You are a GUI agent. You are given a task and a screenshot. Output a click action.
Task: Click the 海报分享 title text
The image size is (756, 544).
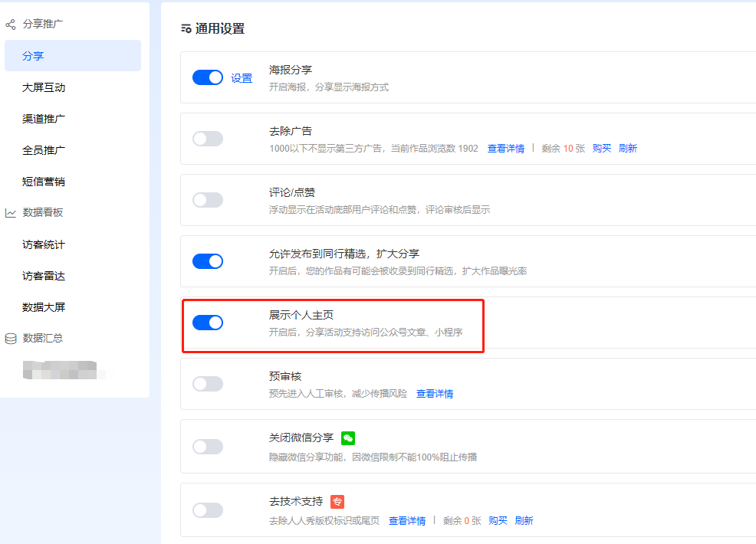(x=291, y=70)
